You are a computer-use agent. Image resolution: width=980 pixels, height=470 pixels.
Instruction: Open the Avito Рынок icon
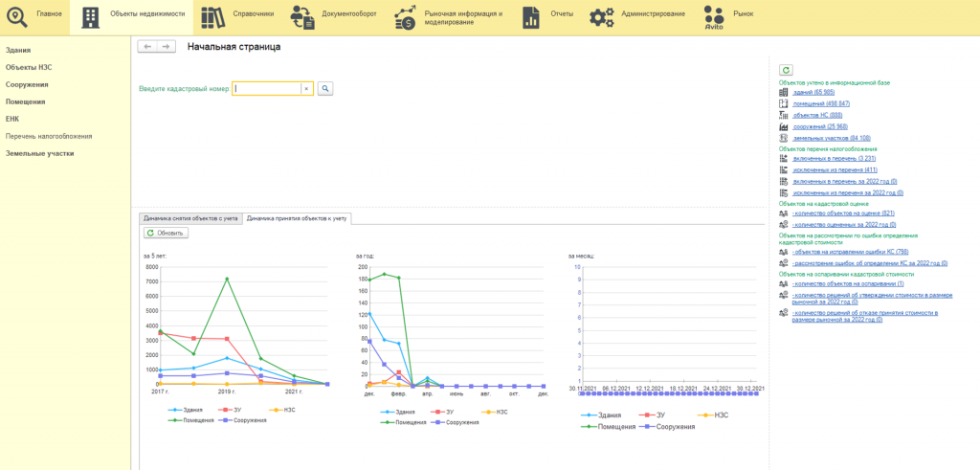coord(714,17)
